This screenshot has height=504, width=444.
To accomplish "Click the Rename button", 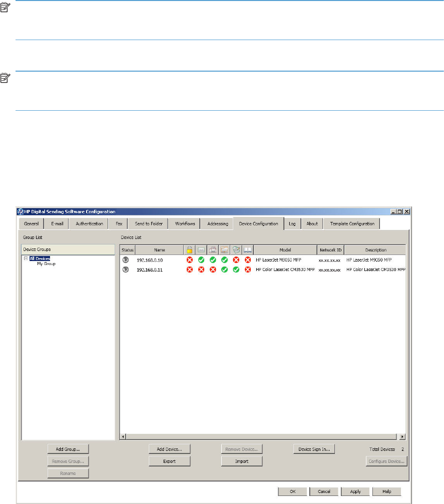I will click(x=68, y=473).
